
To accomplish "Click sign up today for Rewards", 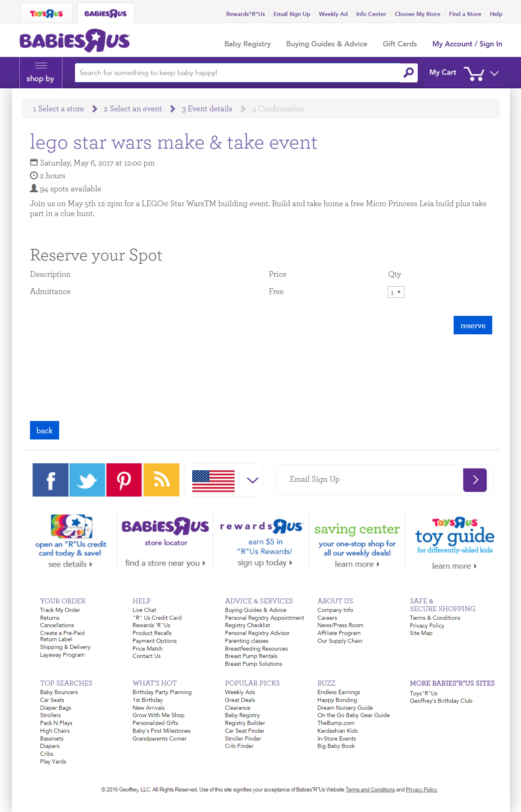I will click(x=265, y=563).
